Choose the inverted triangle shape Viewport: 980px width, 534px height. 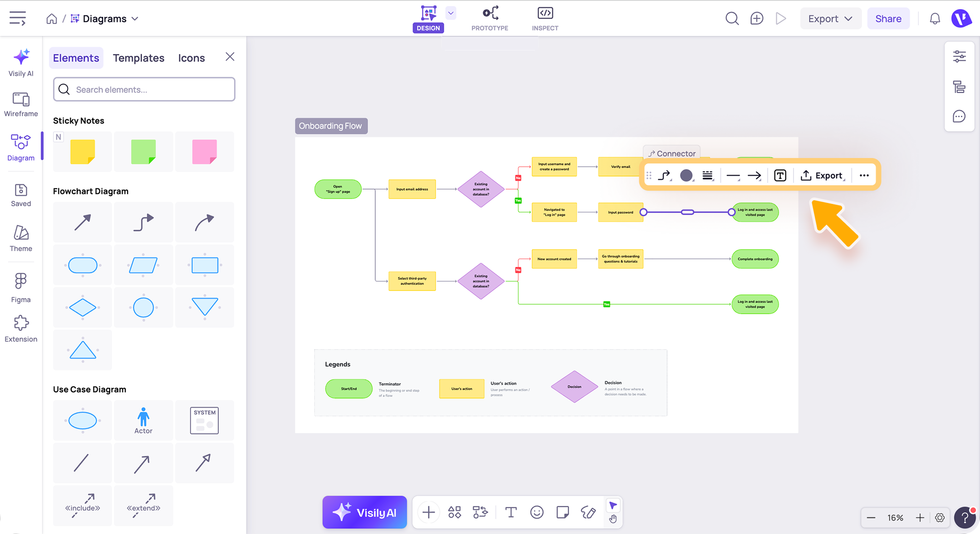(205, 307)
